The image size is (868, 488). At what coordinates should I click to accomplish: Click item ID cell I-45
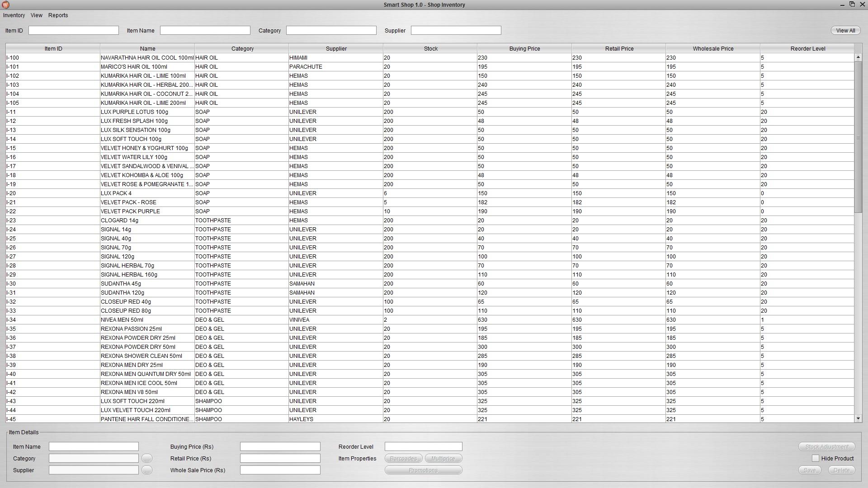click(53, 419)
